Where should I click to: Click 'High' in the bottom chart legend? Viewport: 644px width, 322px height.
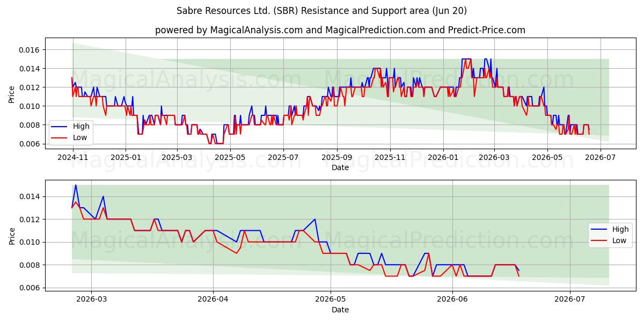point(620,229)
